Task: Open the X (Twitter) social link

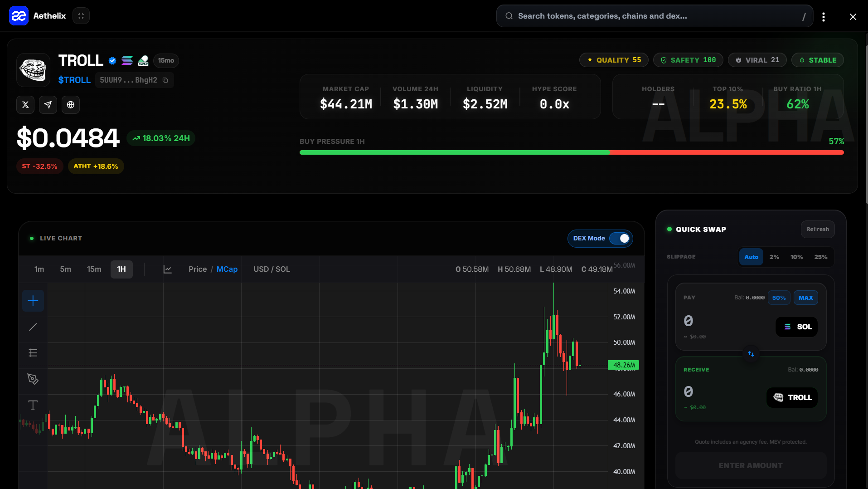Action: 25,105
